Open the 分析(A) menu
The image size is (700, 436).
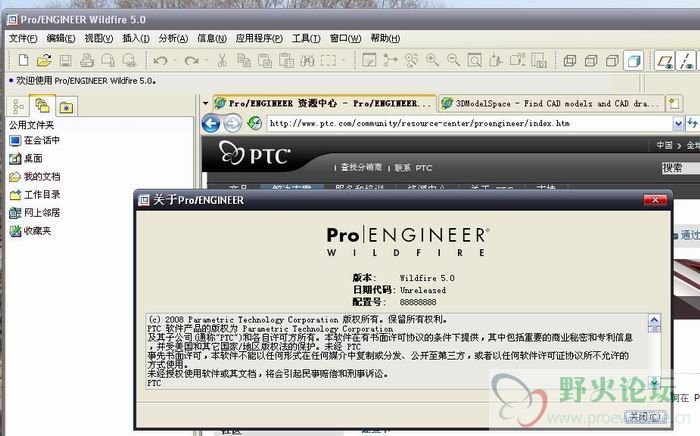click(x=173, y=38)
